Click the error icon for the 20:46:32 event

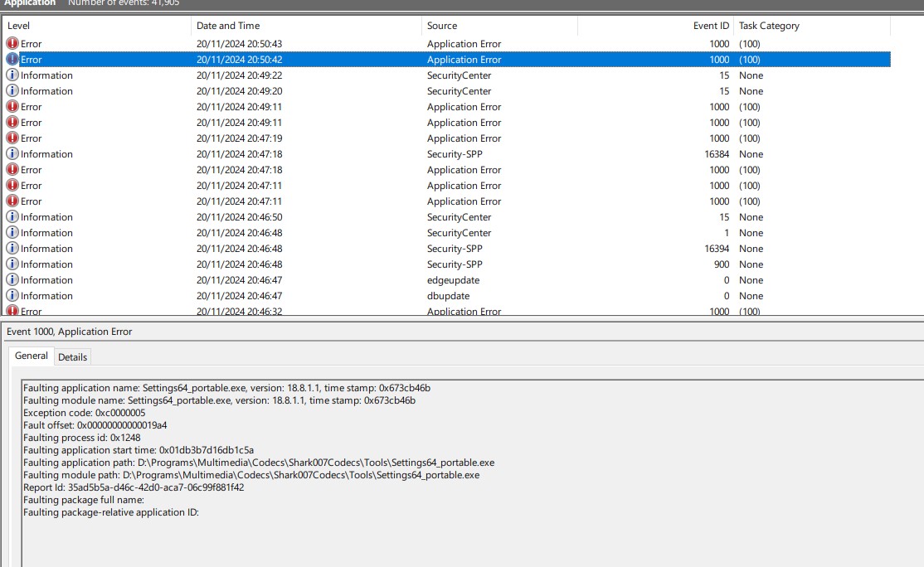click(12, 311)
